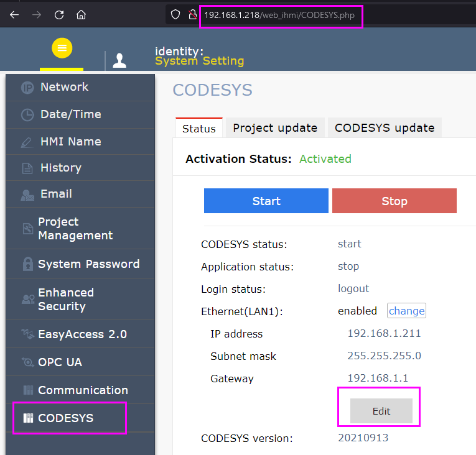The height and width of the screenshot is (455, 476).
Task: Open OPC UA menu item
Action: (x=80, y=362)
